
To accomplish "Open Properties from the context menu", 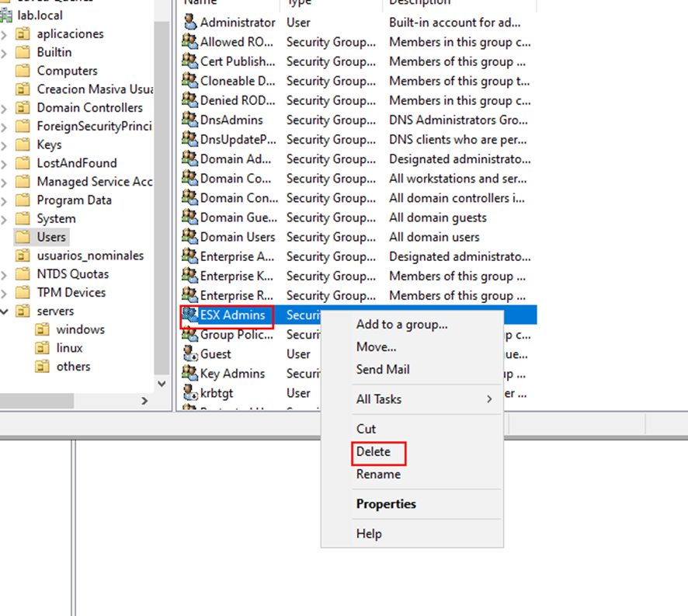I will (386, 504).
